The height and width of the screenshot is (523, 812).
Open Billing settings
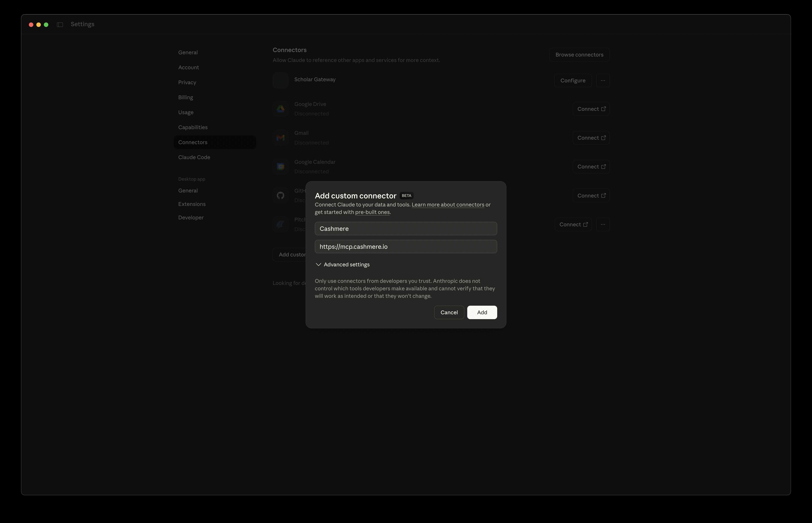point(186,97)
